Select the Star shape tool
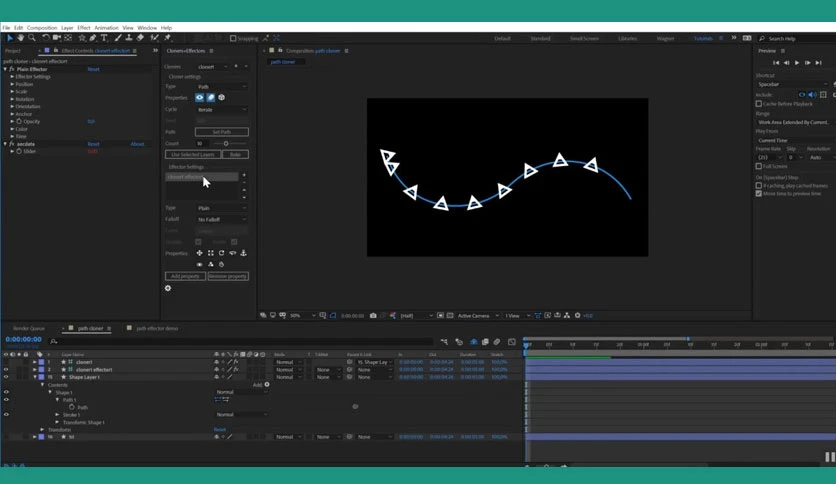The image size is (836, 484). tap(82, 38)
